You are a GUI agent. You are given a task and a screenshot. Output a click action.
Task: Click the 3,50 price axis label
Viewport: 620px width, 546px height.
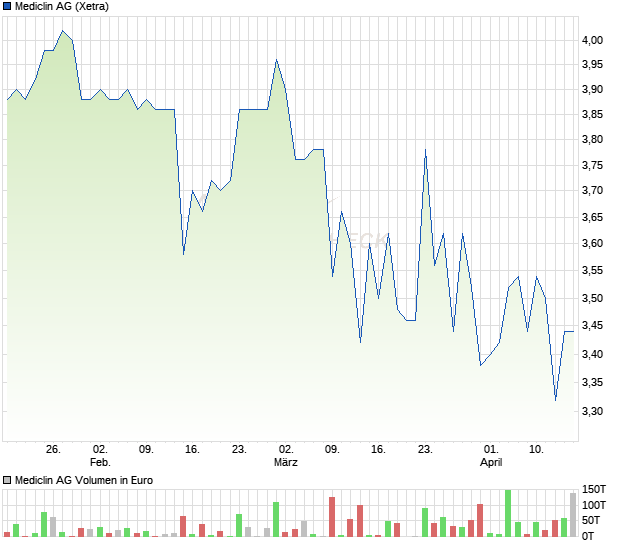coord(592,298)
